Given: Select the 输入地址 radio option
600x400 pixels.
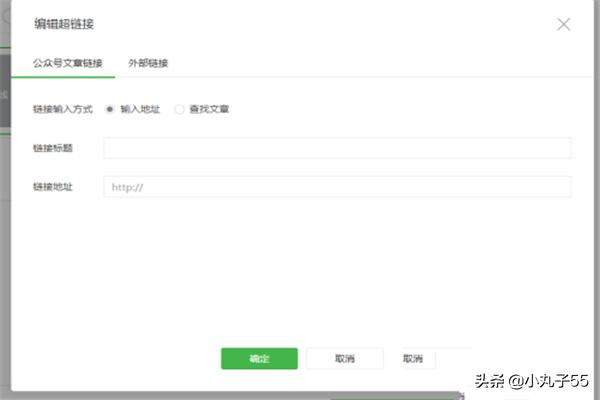Looking at the screenshot, I should pos(109,109).
